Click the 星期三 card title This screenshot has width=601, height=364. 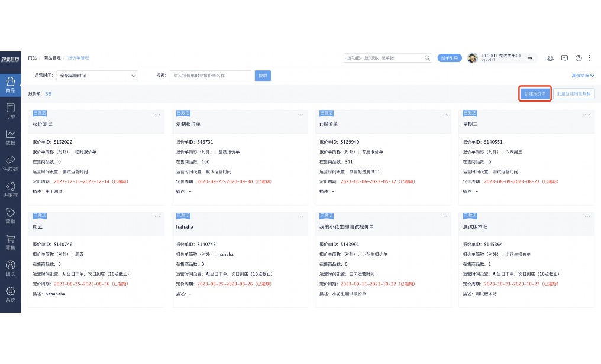470,125
